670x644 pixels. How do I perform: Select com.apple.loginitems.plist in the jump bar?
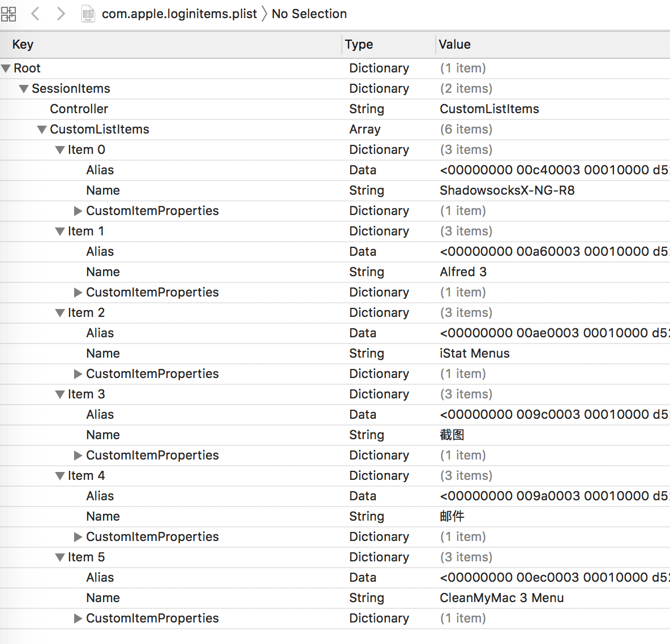click(179, 14)
